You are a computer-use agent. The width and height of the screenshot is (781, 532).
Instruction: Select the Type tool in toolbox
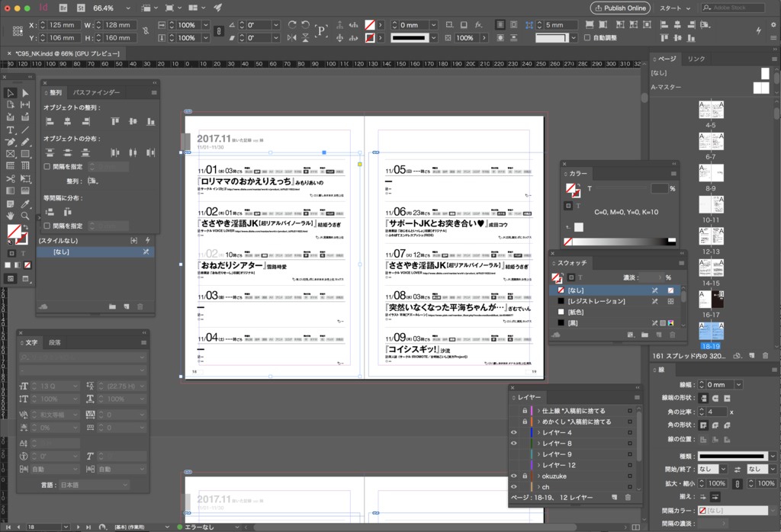(10, 130)
